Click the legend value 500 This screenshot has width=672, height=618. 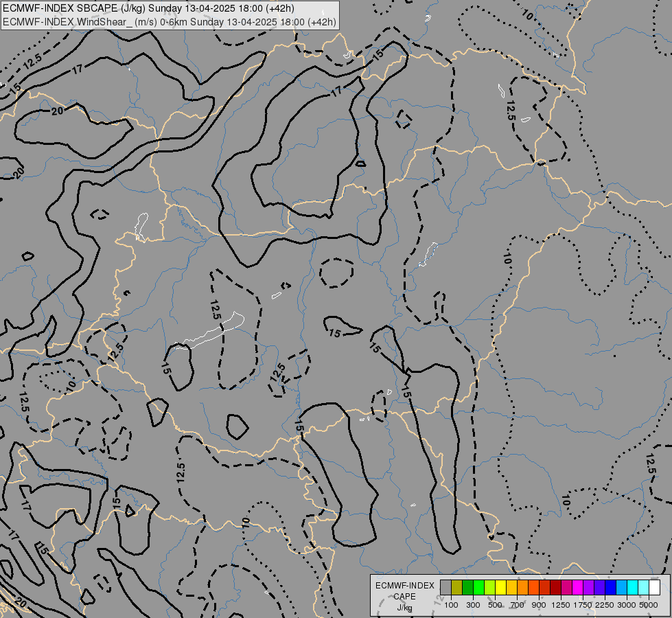click(x=495, y=605)
